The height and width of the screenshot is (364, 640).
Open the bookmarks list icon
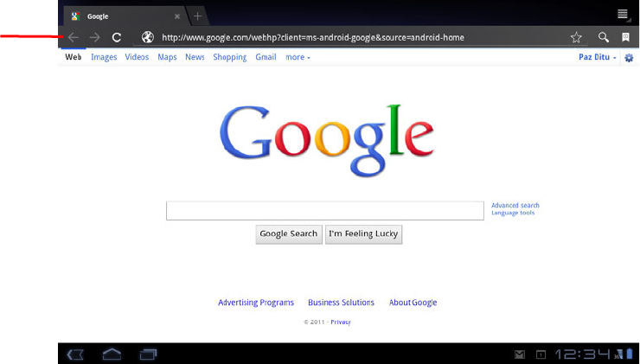click(x=625, y=37)
